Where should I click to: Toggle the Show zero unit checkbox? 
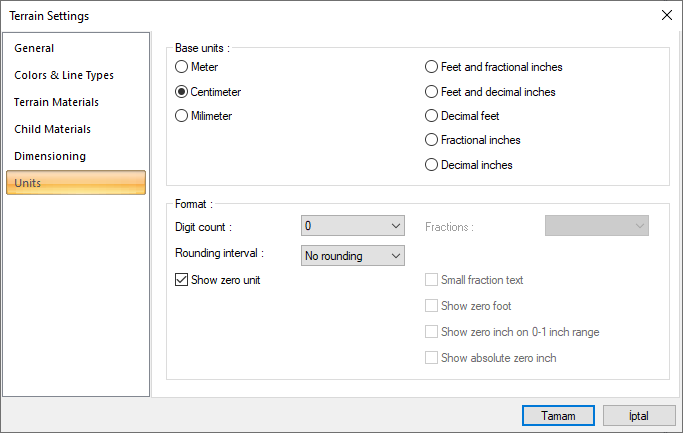coord(182,280)
